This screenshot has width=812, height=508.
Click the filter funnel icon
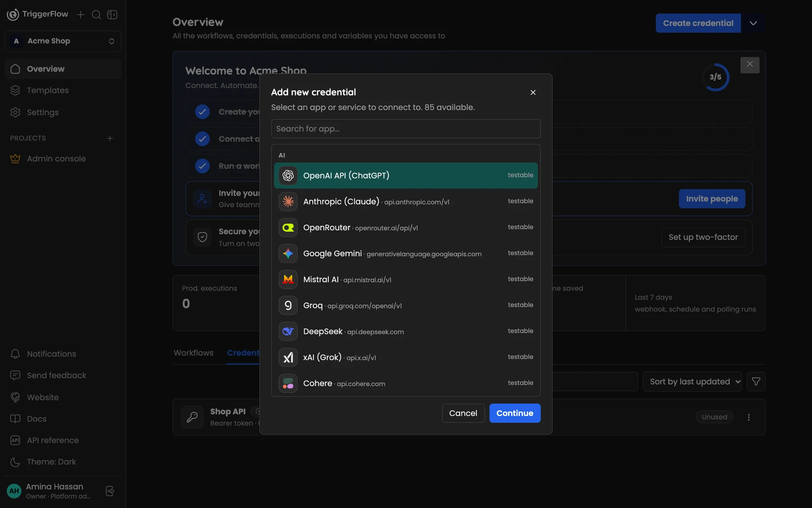coord(756,382)
